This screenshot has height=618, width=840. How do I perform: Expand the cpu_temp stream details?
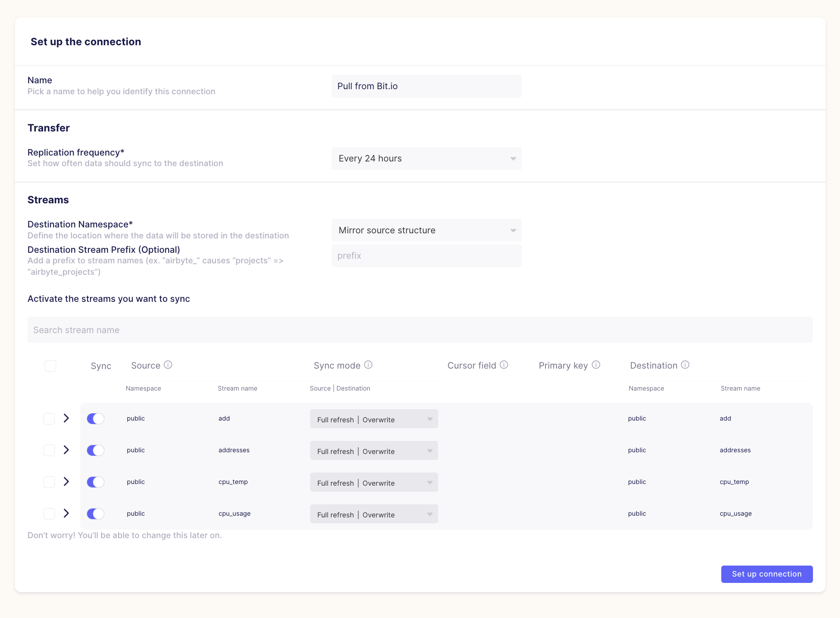[x=66, y=482]
